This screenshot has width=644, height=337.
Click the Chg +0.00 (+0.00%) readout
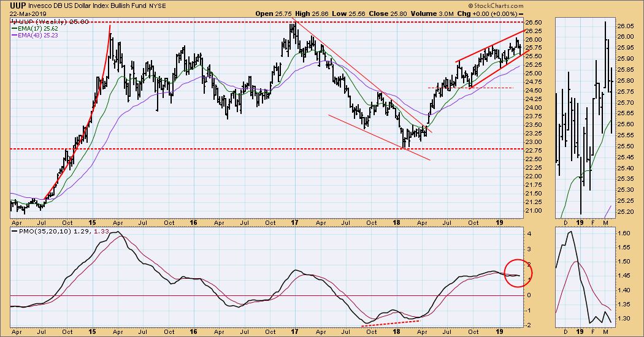(x=489, y=13)
